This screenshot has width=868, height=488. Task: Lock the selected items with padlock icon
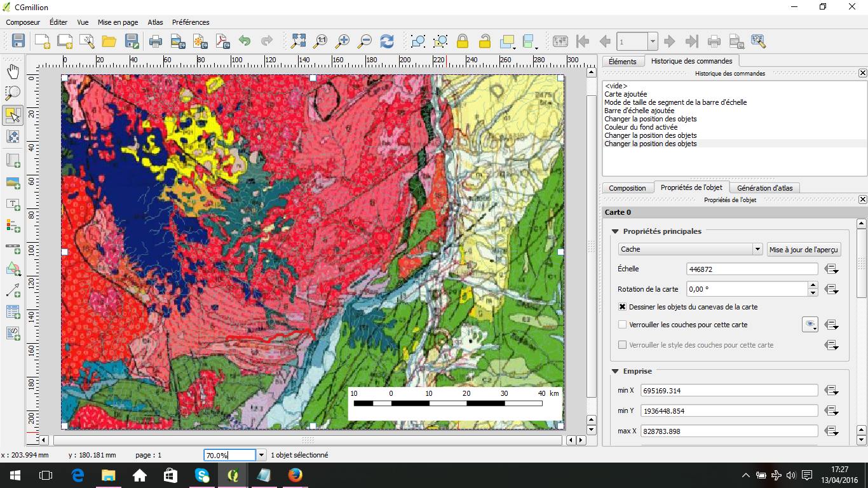pos(462,41)
